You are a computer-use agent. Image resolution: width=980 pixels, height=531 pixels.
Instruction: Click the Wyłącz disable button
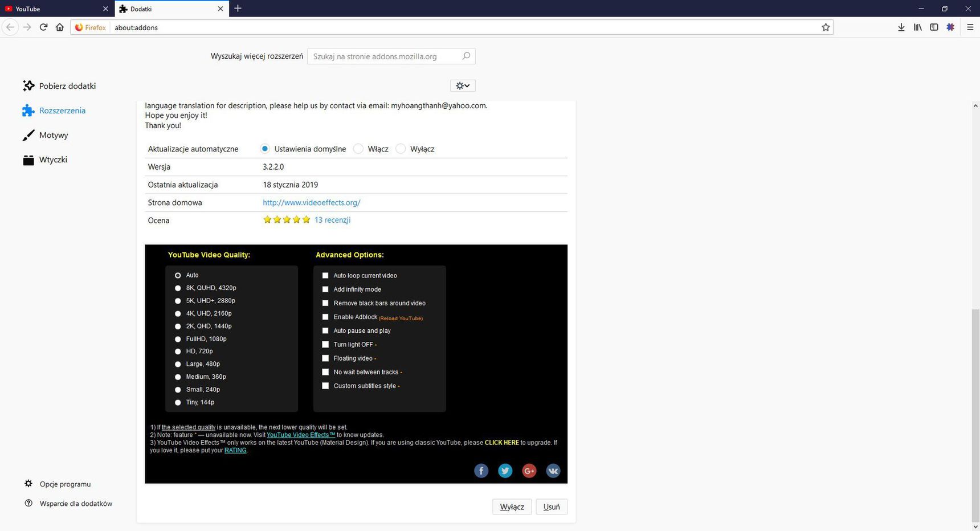pyautogui.click(x=512, y=507)
